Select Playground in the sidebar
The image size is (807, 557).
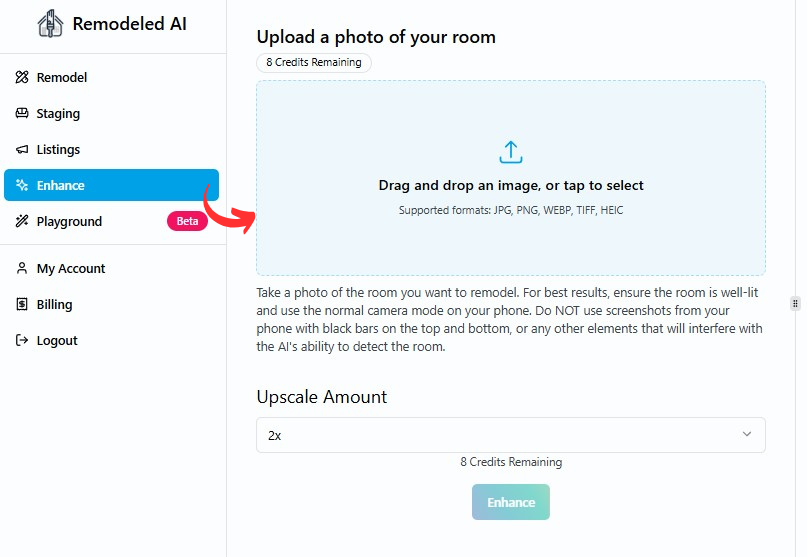(x=69, y=222)
